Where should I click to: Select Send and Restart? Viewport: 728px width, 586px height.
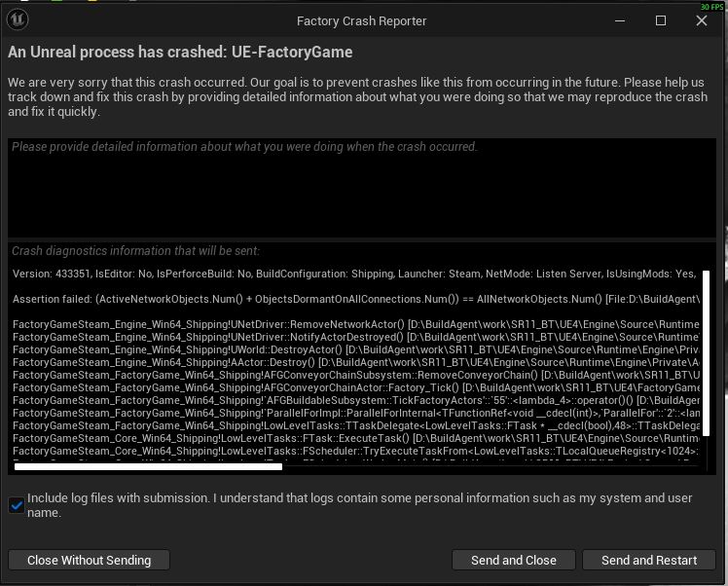coord(649,560)
